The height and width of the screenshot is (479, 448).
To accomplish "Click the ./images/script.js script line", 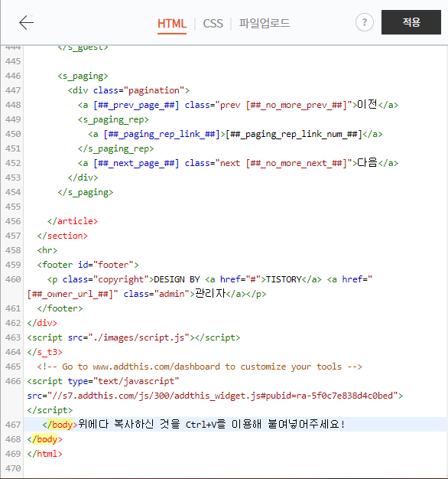I will point(134,337).
